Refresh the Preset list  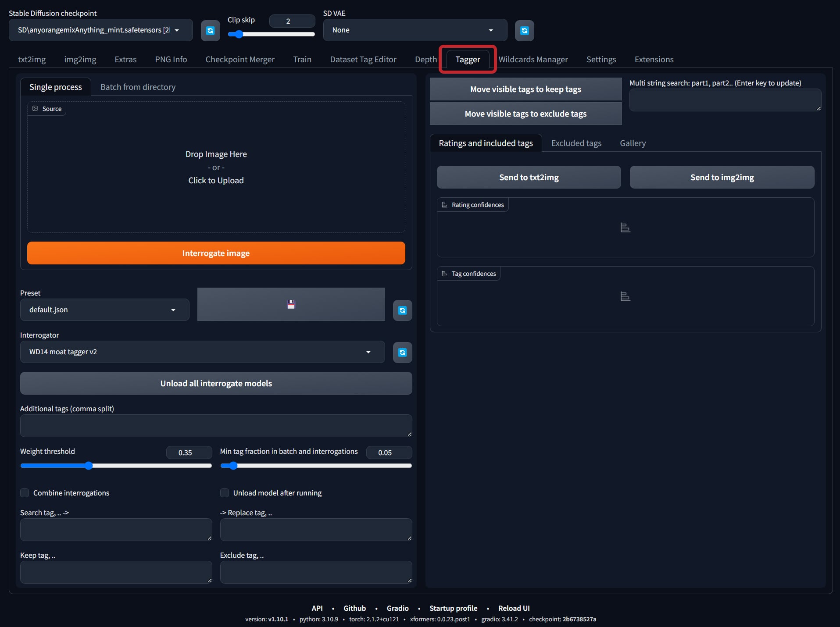pyautogui.click(x=402, y=310)
